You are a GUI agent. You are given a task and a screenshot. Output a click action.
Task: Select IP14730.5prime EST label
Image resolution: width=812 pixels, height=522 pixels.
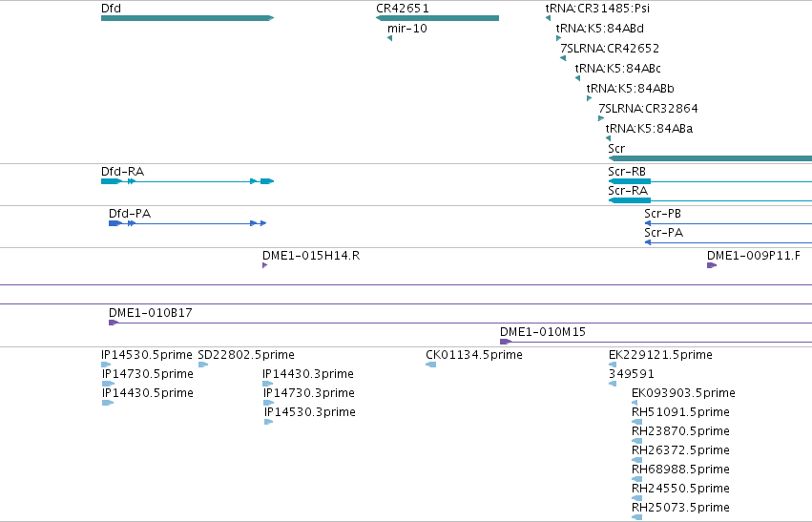pos(148,374)
